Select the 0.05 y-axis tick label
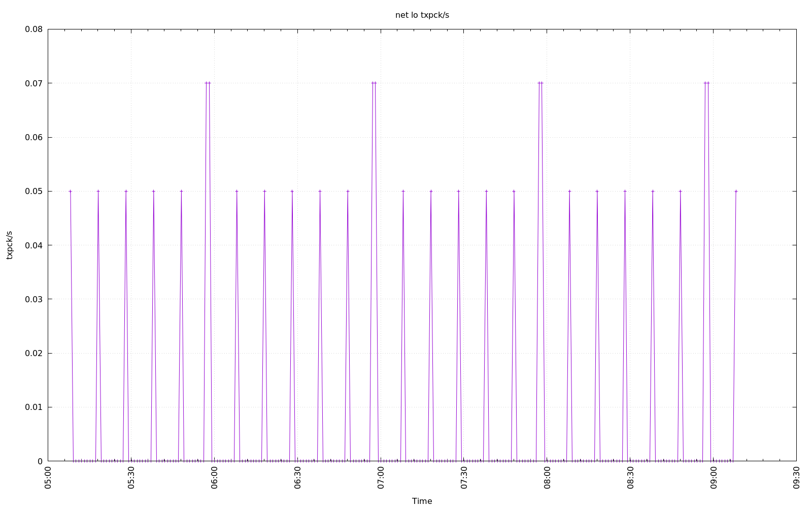Viewport: 812px width, 508px height. pyautogui.click(x=33, y=191)
